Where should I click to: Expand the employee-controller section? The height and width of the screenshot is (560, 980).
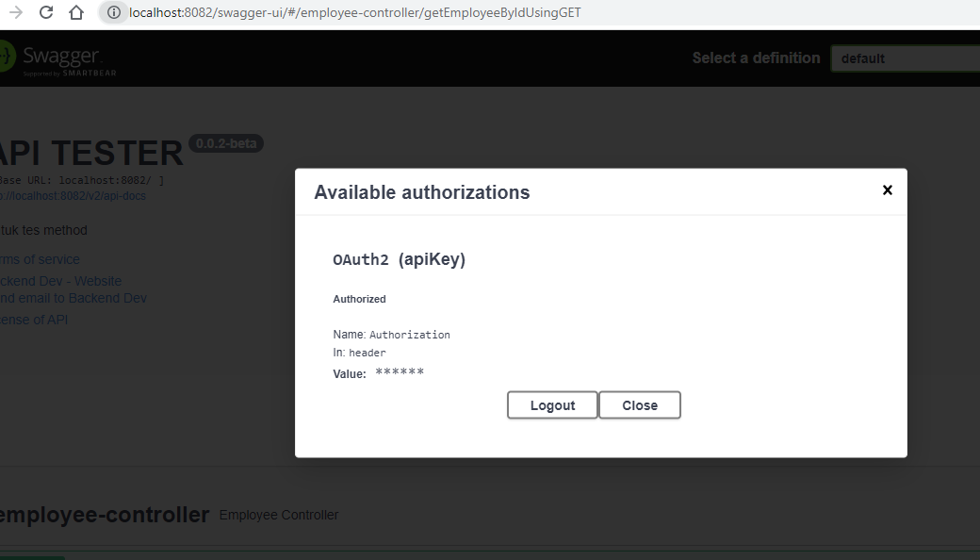point(105,515)
